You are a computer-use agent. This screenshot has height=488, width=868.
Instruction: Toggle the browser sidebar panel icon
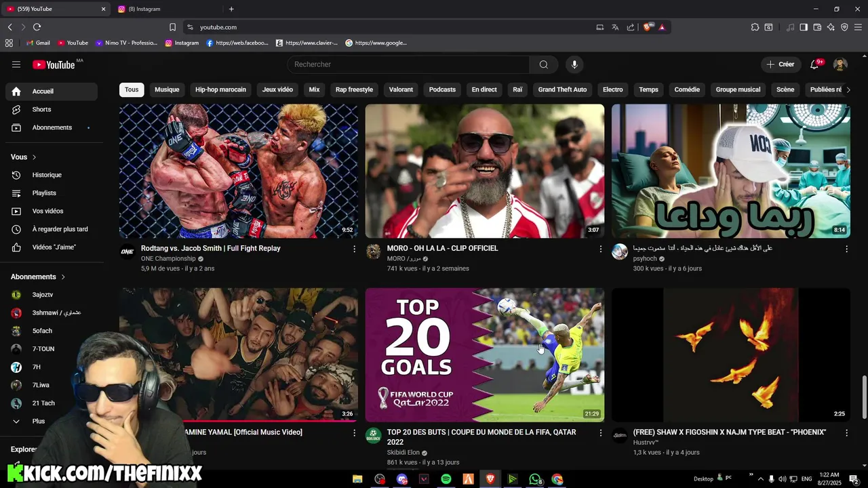click(x=804, y=27)
